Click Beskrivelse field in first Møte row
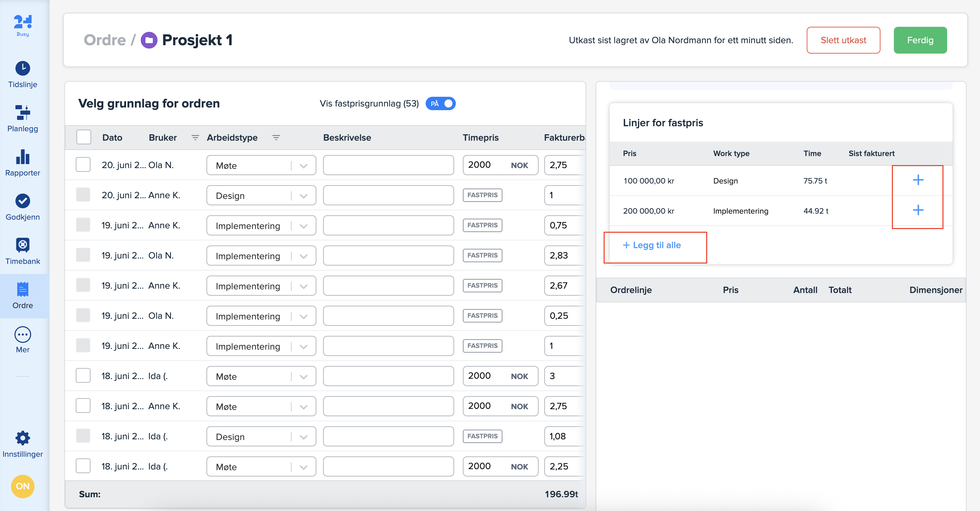The width and height of the screenshot is (980, 511). (388, 165)
